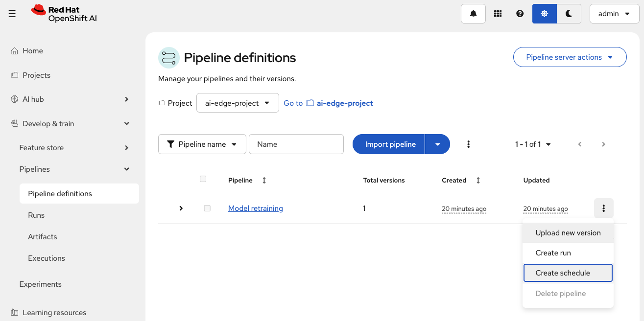Tick the select-all checkbox in header
Screen dimensions: 644x321
point(203,179)
